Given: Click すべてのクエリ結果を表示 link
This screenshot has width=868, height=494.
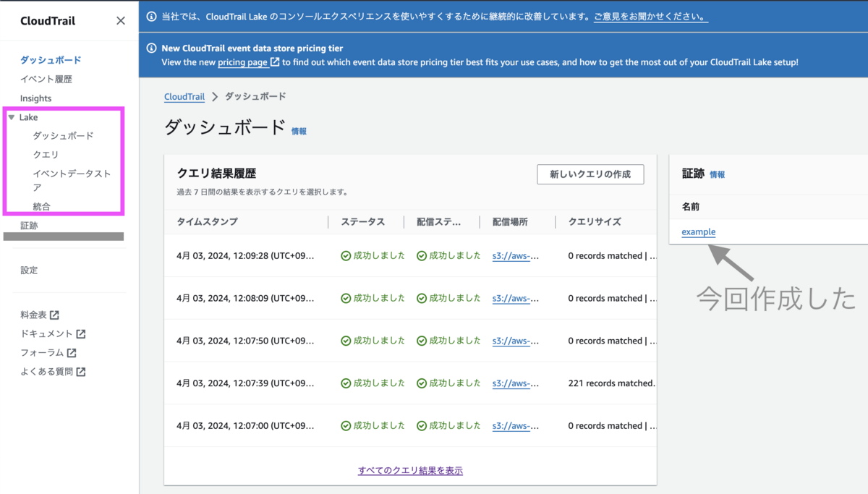Looking at the screenshot, I should pos(410,470).
